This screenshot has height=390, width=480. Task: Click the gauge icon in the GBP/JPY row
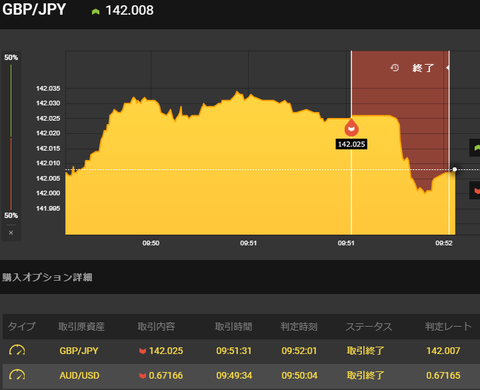coord(17,350)
